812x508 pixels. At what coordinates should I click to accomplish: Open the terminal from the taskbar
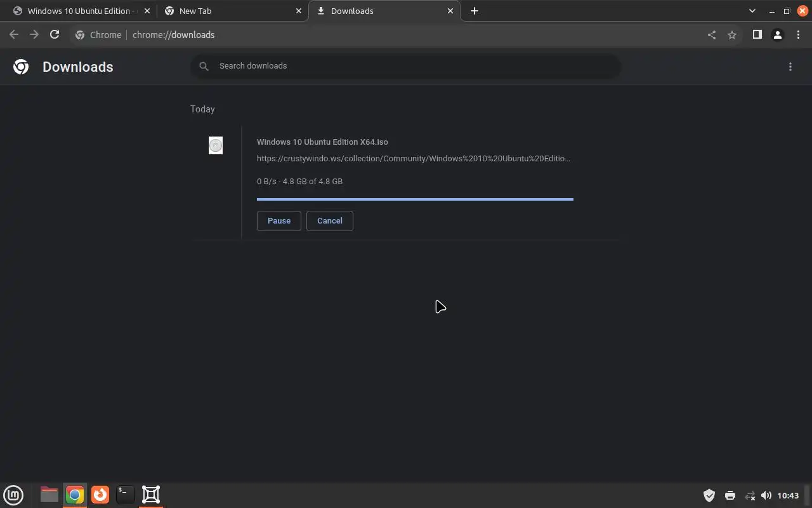click(126, 495)
